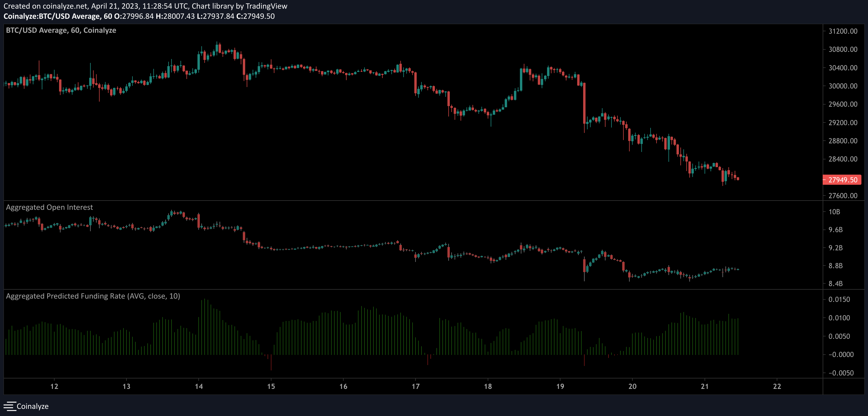Image resolution: width=868 pixels, height=416 pixels.
Task: Click the 30000.00 price scale label
Action: point(843,86)
